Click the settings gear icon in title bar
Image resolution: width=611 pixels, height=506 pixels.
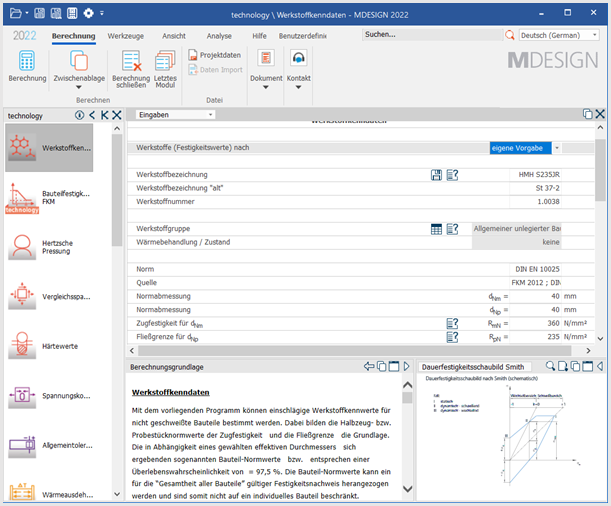88,14
